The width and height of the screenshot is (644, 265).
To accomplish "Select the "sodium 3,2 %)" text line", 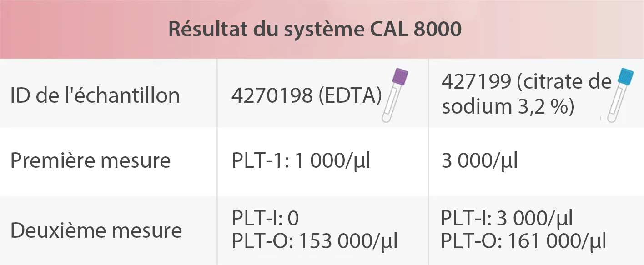I will (508, 107).
